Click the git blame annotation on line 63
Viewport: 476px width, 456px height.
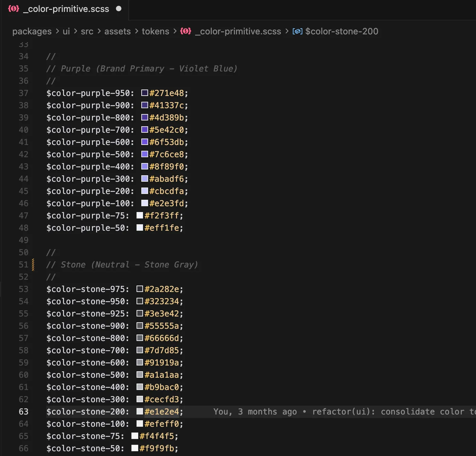(x=340, y=411)
